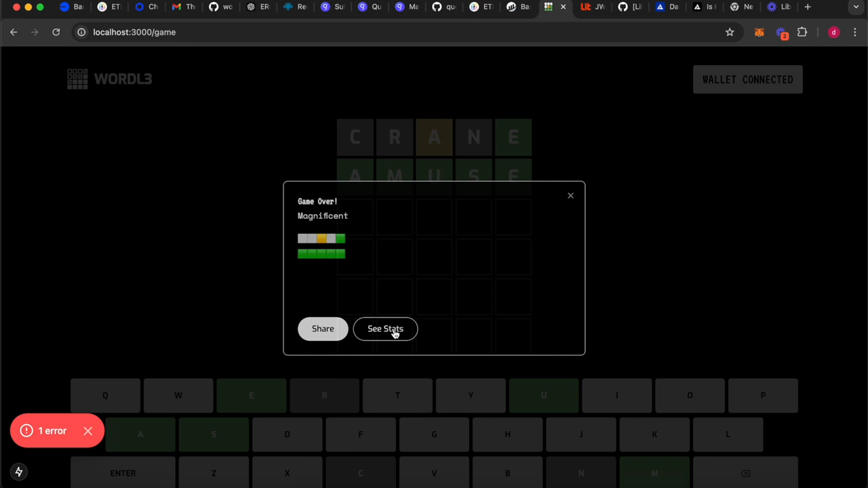The width and height of the screenshot is (868, 488).
Task: Open the Next.js dev tools lightning icon
Action: click(18, 472)
